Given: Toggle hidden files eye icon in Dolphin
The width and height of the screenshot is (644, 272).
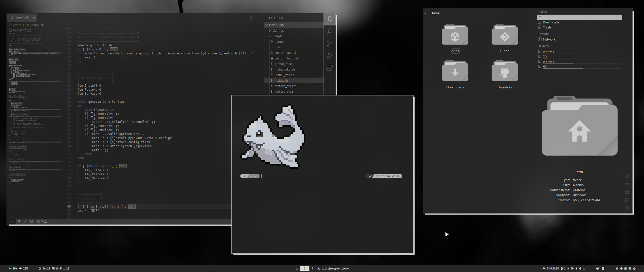Looking at the screenshot, I should point(627,184).
